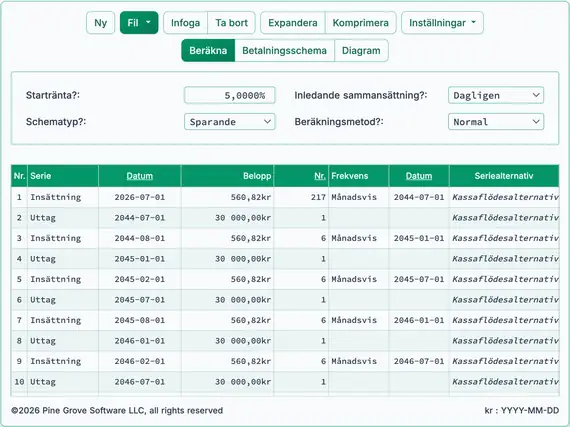Click end date 2045-01-01 in row 3
This screenshot has height=427, width=570.
419,238
